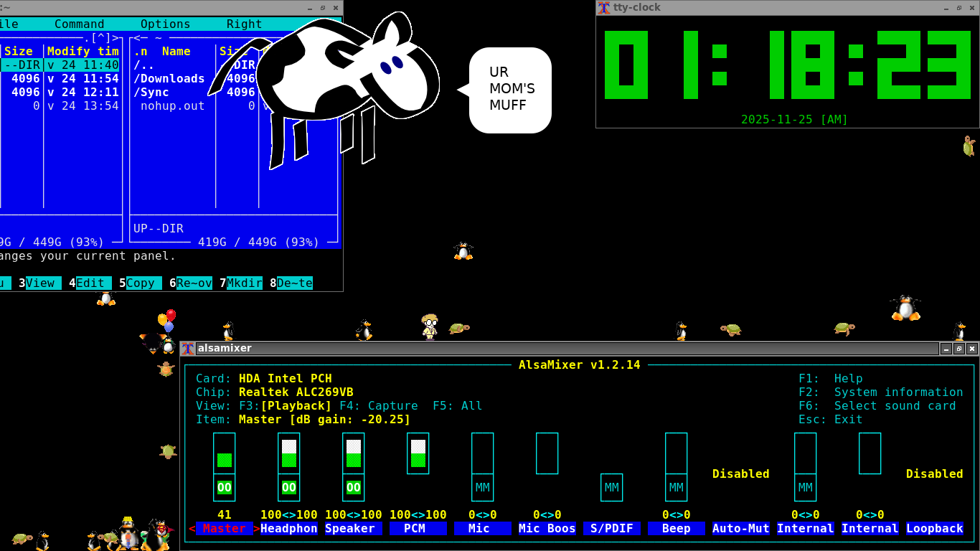980x551 pixels.
Task: Unmute the Beep channel MM box
Action: point(677,488)
